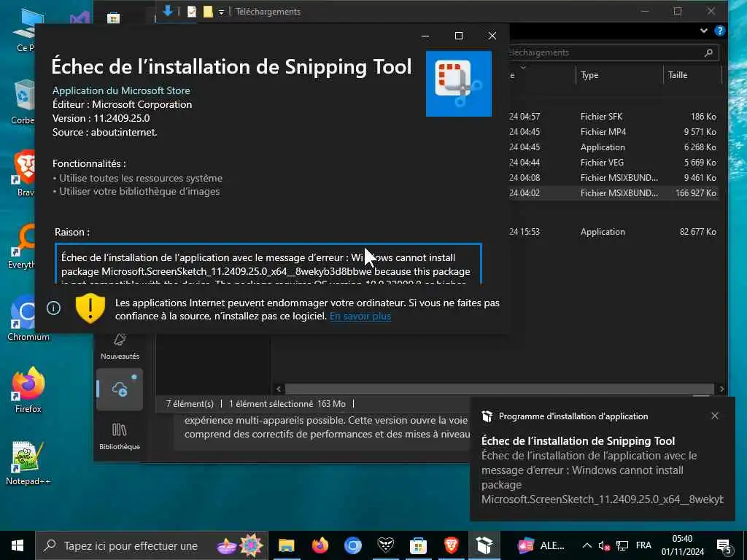Dismiss the Snipping Tool failure notification
Screen dimensions: 747x560
(715, 416)
